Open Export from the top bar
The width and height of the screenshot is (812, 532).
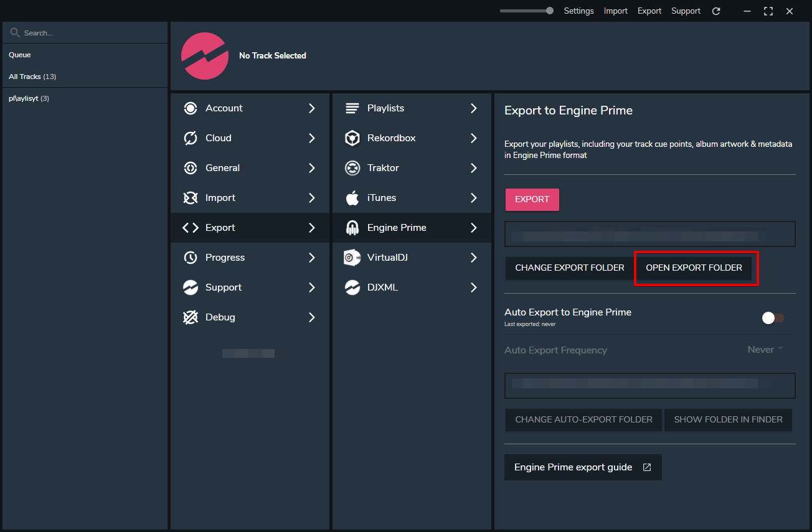tap(649, 11)
